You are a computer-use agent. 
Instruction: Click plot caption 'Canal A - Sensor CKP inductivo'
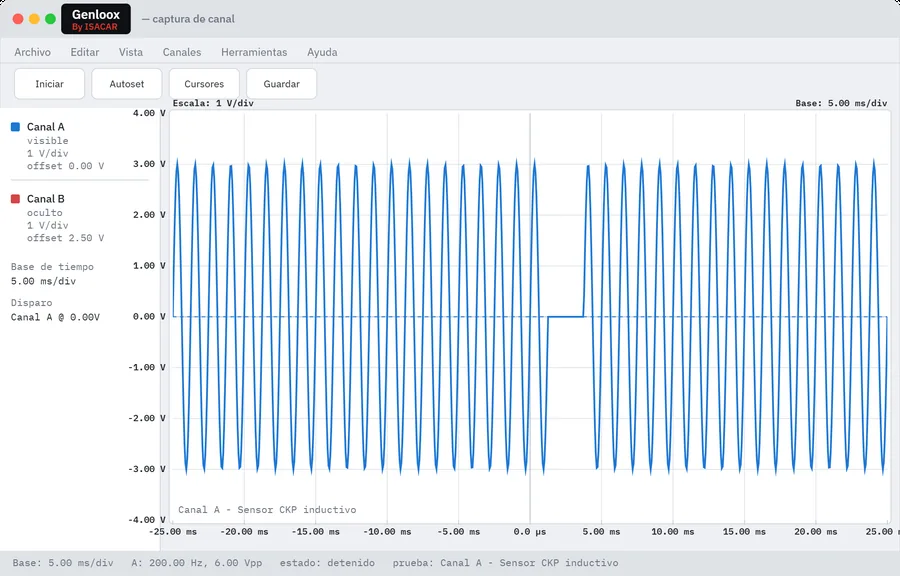(x=267, y=509)
